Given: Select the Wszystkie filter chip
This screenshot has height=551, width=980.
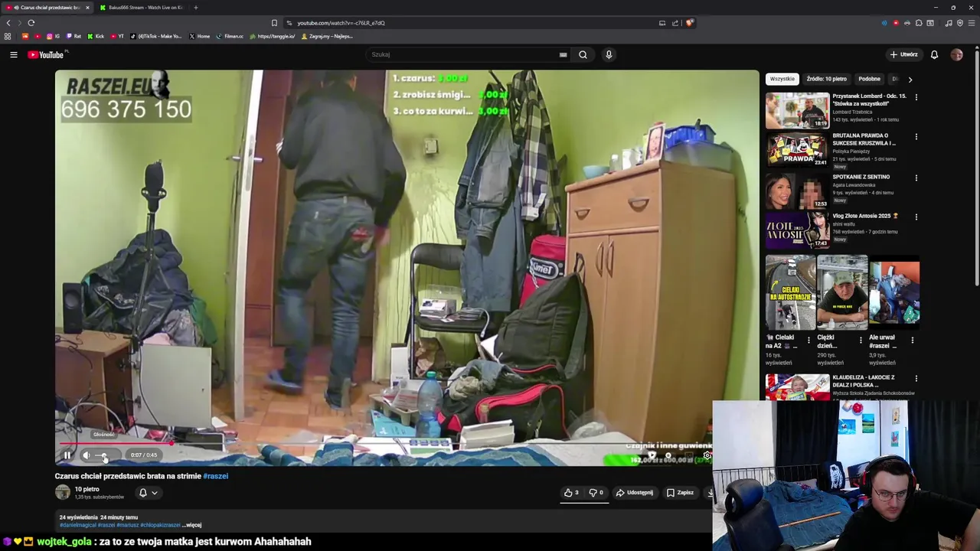Looking at the screenshot, I should pyautogui.click(x=782, y=79).
